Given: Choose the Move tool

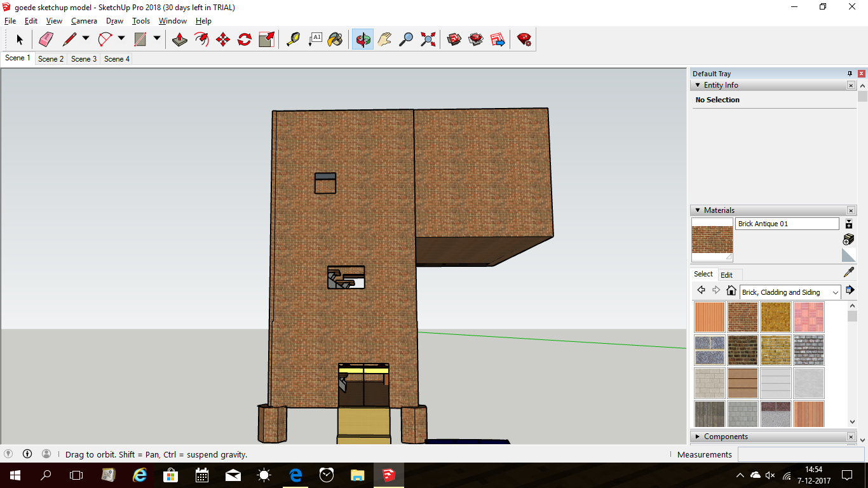Looking at the screenshot, I should (223, 39).
